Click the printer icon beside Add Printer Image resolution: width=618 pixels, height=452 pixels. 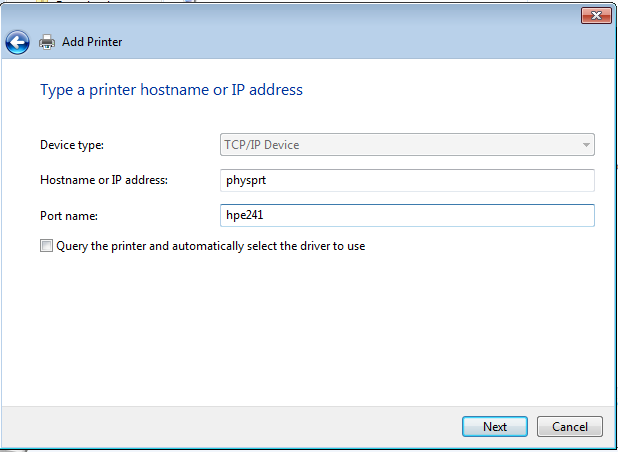pos(47,42)
